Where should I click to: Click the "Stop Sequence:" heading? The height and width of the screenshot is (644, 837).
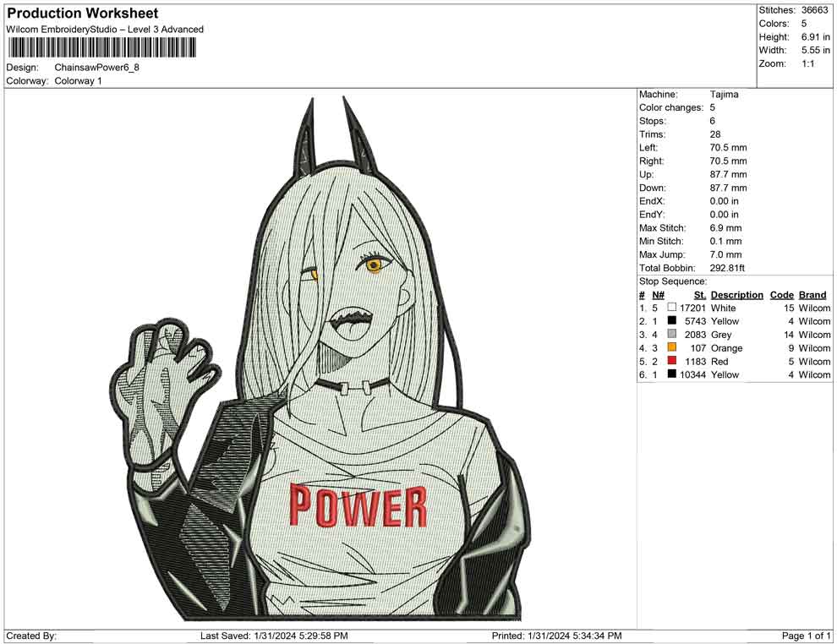pyautogui.click(x=673, y=281)
